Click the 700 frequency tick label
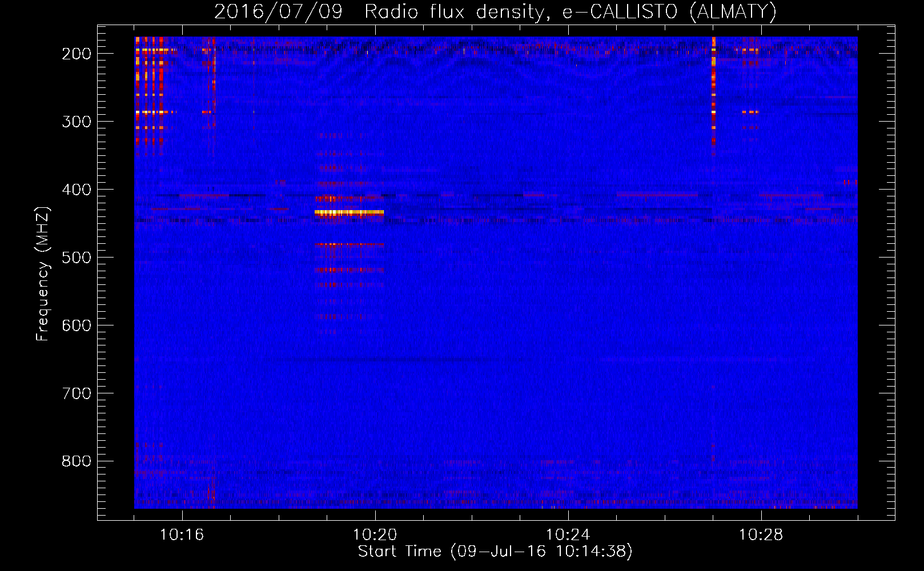 77,393
